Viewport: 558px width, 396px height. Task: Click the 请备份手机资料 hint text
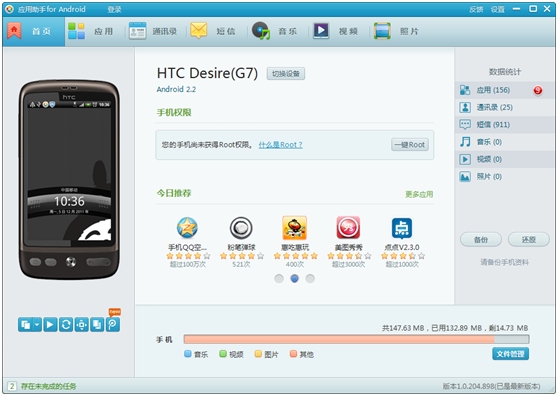[x=504, y=263]
